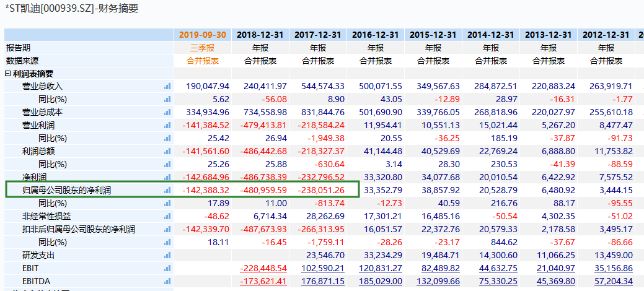
Task: Open chart icon for 同比 below 营业总收入
Action: [167, 99]
